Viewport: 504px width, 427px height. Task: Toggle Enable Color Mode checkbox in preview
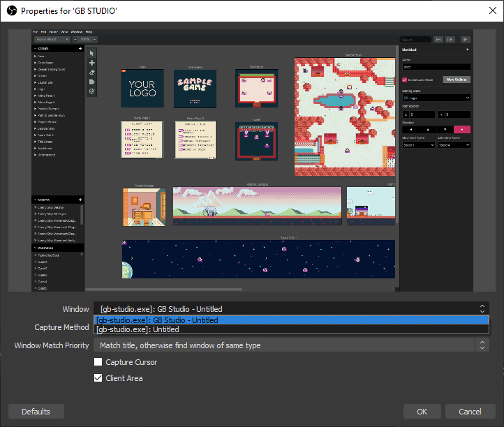[x=405, y=80]
